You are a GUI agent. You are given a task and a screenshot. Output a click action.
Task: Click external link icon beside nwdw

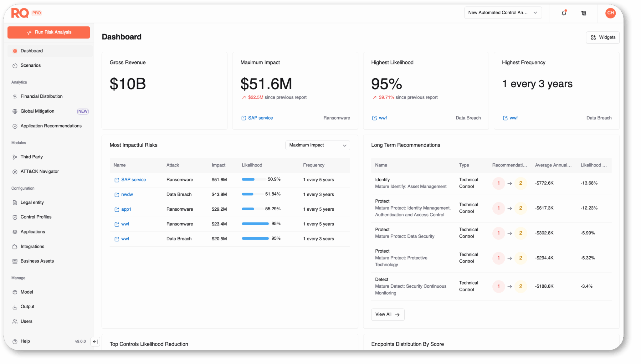[x=117, y=195]
